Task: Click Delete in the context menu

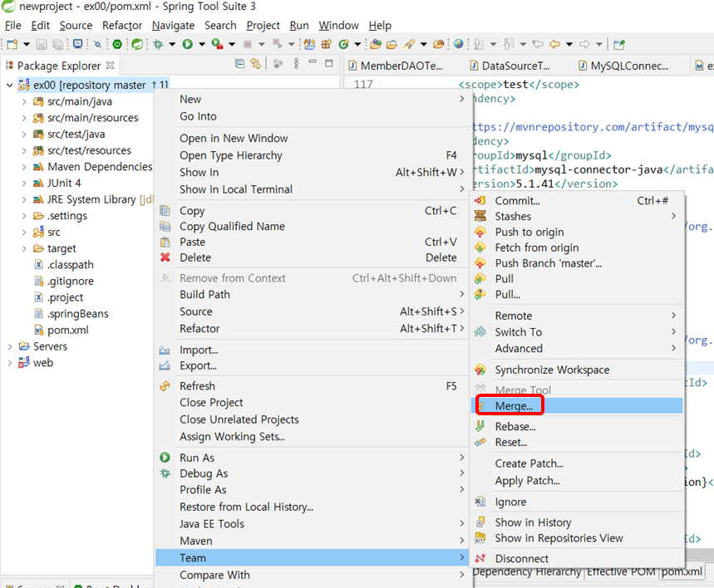Action: click(312, 257)
